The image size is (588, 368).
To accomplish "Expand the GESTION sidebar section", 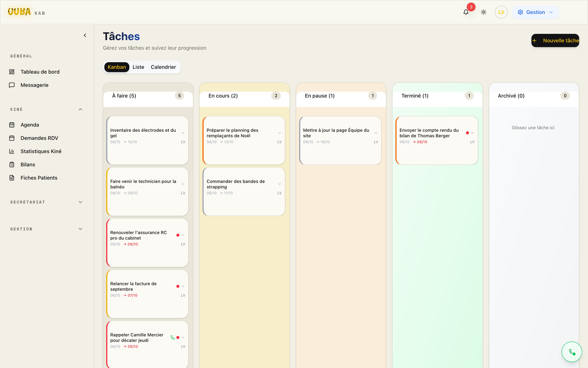I will point(80,229).
